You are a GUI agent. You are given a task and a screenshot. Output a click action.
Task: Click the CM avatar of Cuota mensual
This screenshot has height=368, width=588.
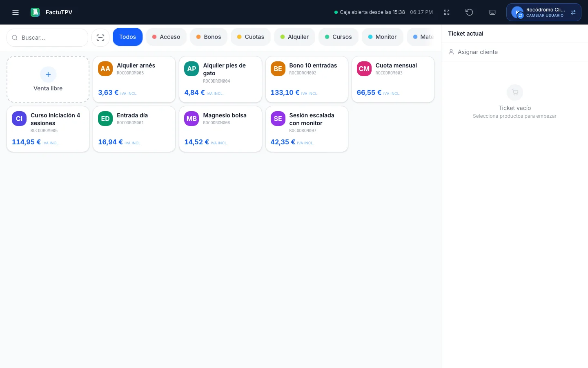(364, 69)
